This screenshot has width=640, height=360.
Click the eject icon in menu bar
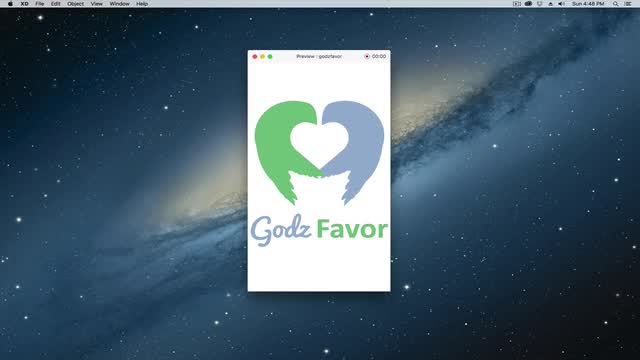point(550,4)
